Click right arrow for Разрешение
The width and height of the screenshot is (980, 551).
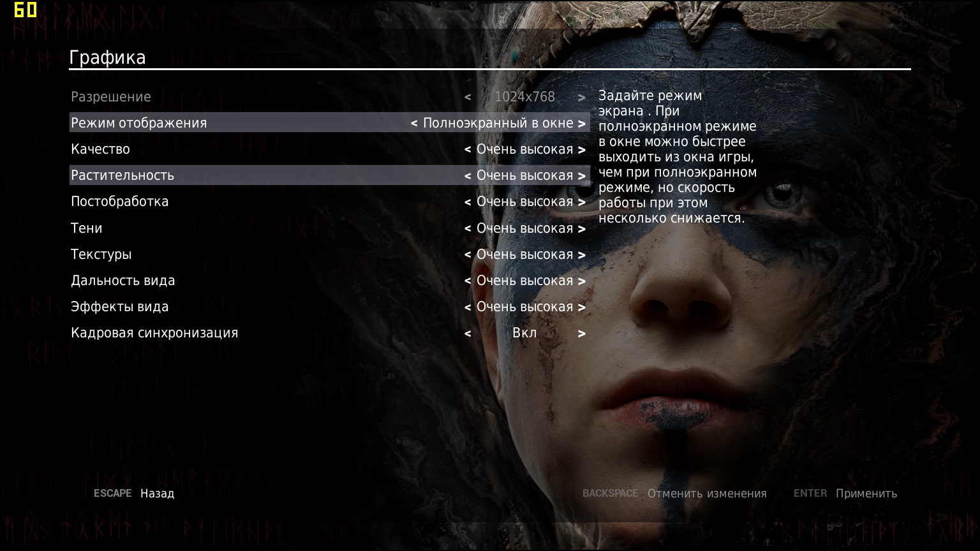click(582, 98)
